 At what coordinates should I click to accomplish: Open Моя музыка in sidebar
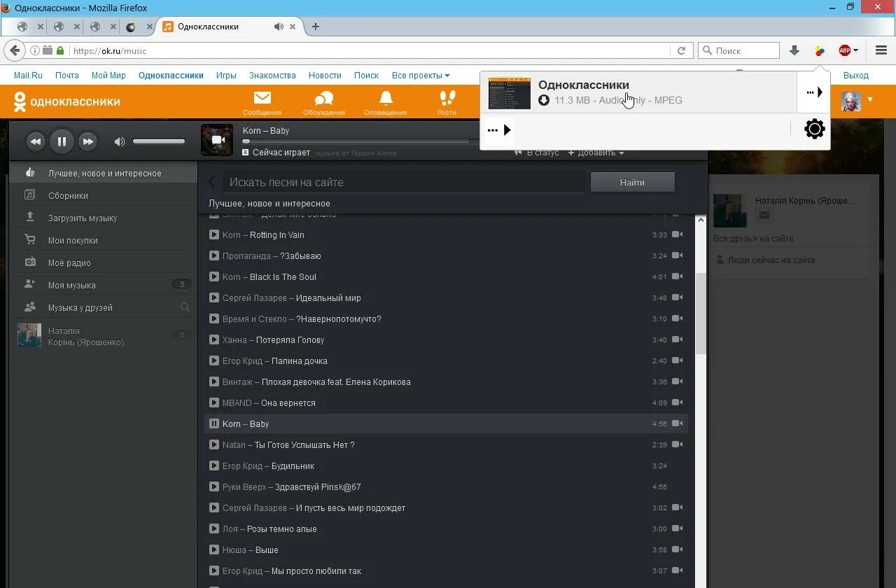[x=104, y=285]
